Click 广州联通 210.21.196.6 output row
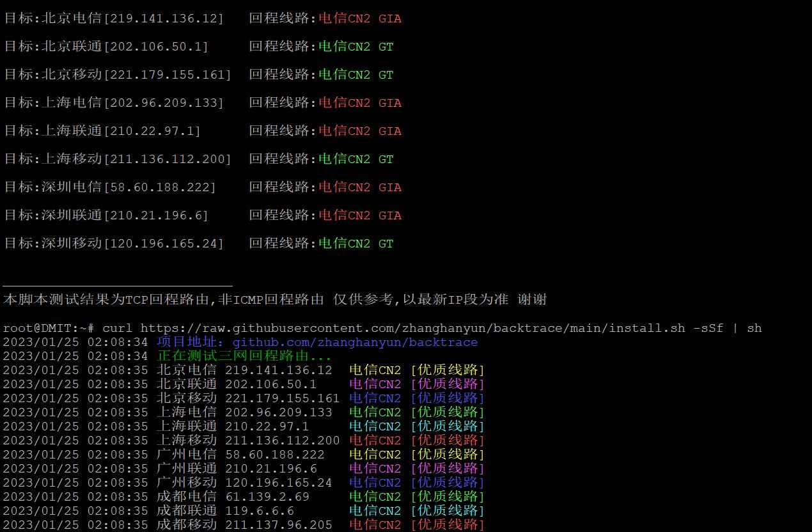 point(244,469)
